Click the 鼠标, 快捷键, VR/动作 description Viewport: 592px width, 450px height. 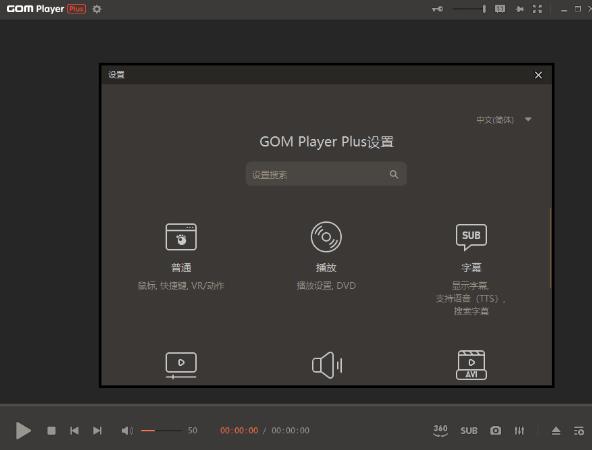click(x=181, y=285)
